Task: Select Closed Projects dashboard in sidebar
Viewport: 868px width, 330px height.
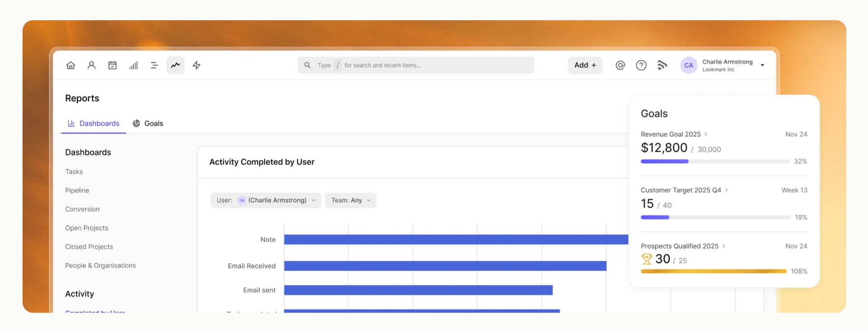Action: [x=89, y=247]
